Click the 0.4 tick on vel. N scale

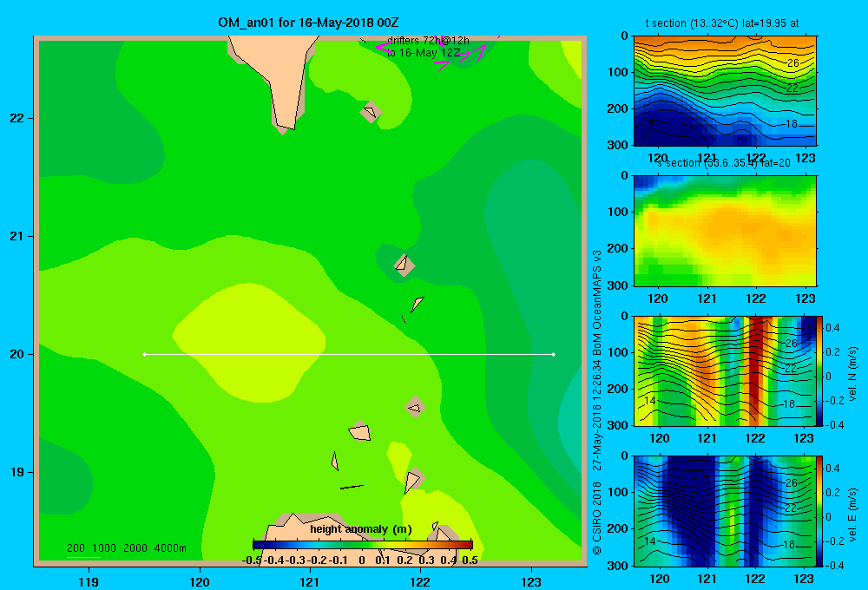(x=832, y=328)
